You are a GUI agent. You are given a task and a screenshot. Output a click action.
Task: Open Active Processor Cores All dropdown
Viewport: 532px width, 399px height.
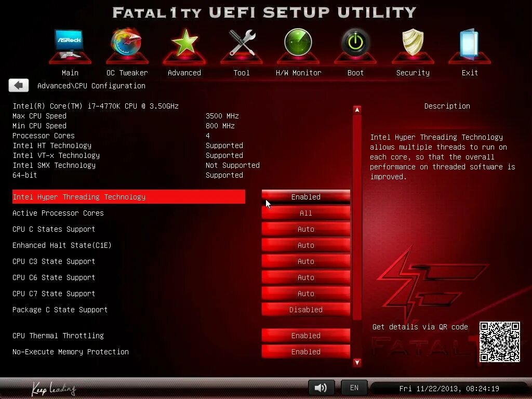click(x=305, y=213)
